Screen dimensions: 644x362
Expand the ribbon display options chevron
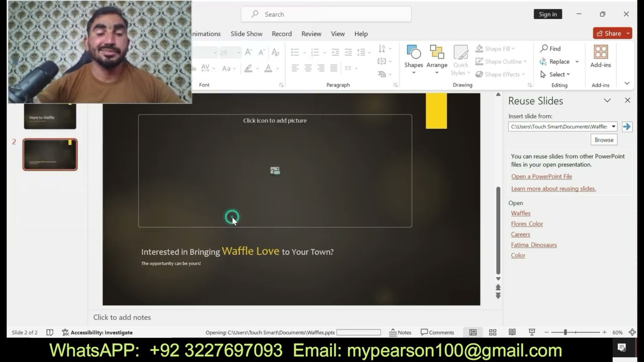pyautogui.click(x=627, y=83)
